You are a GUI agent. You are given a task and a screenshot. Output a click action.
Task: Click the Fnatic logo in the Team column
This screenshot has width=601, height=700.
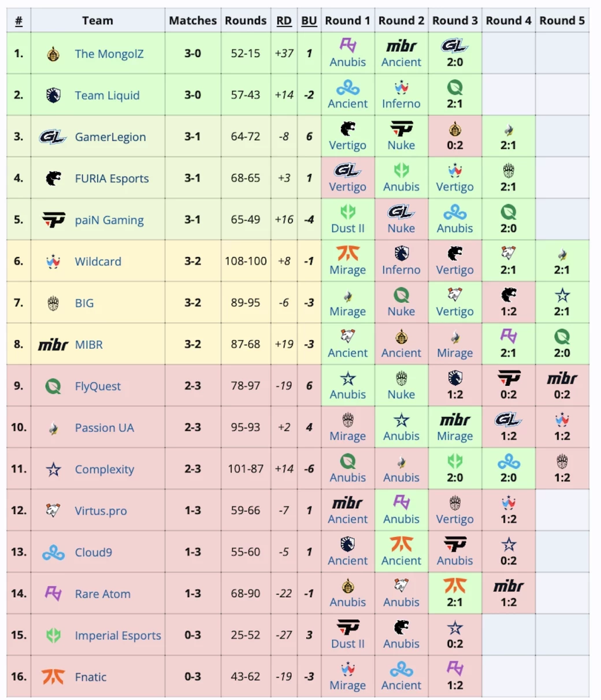(x=53, y=677)
